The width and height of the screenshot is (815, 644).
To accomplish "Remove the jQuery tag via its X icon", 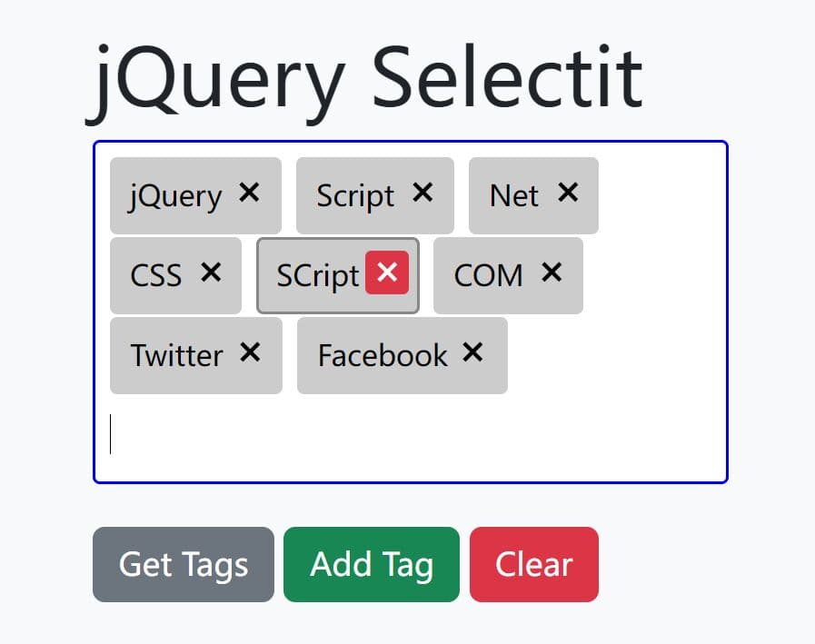I will point(251,193).
